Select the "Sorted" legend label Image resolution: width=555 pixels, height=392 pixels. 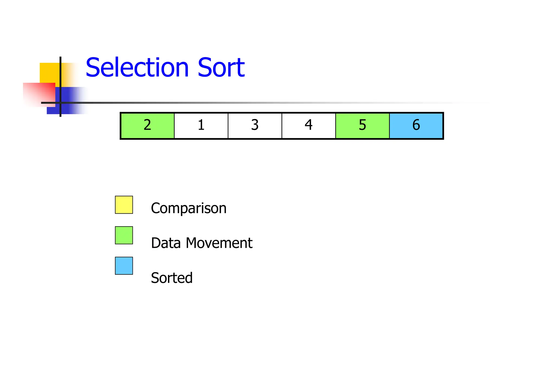pyautogui.click(x=172, y=278)
